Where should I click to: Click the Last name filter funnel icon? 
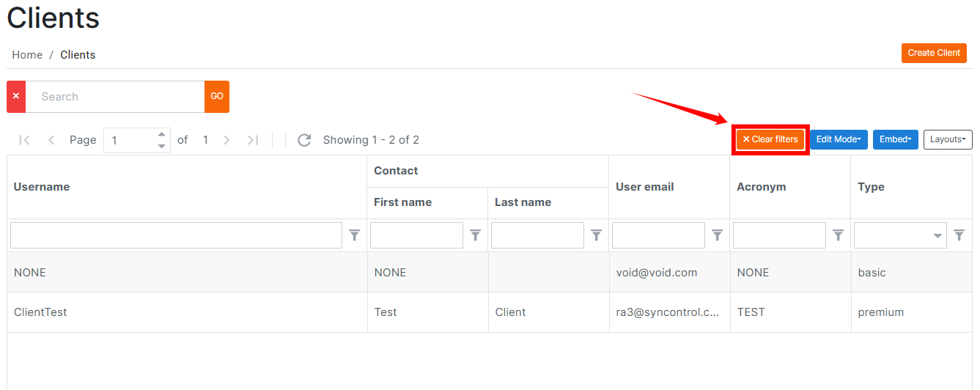point(597,235)
